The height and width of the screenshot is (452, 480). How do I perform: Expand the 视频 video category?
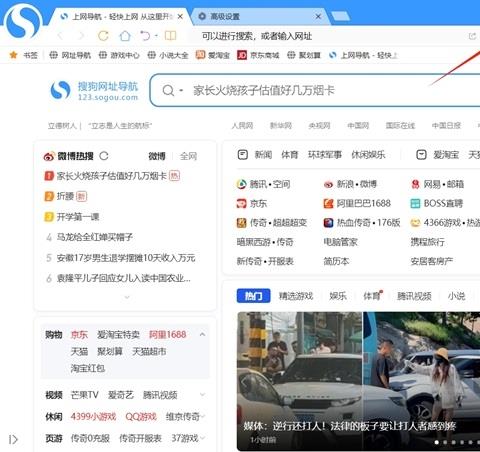pyautogui.click(x=202, y=395)
